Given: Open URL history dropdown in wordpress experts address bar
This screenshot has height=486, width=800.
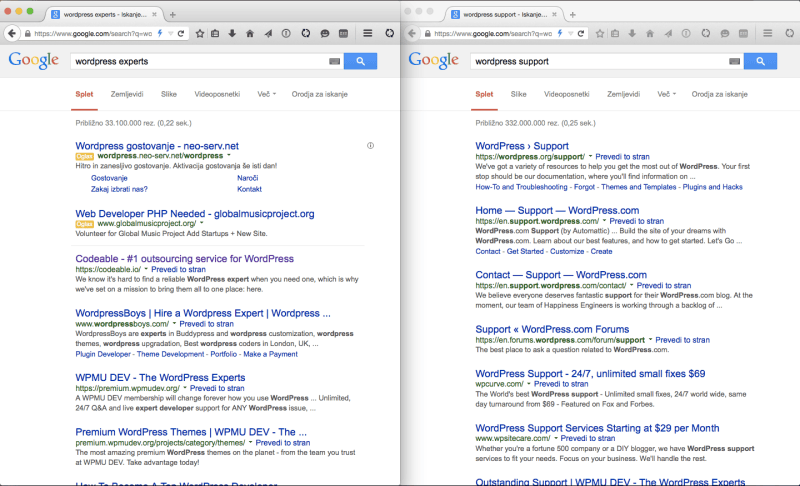Looking at the screenshot, I should click(x=170, y=34).
